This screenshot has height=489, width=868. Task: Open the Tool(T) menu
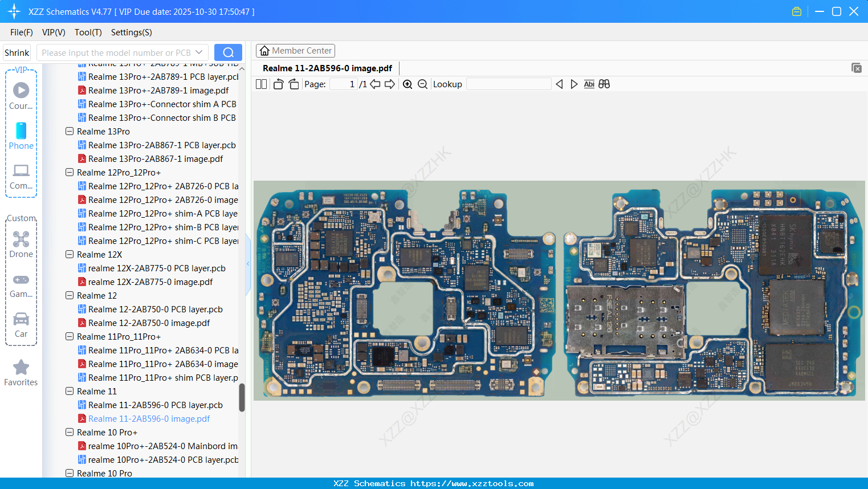point(88,32)
